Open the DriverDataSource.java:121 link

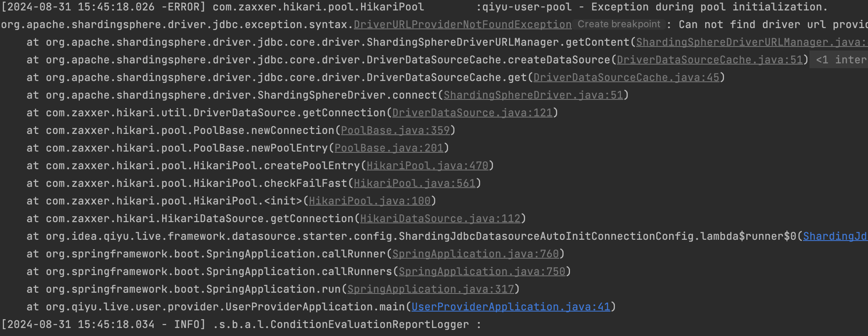[472, 113]
